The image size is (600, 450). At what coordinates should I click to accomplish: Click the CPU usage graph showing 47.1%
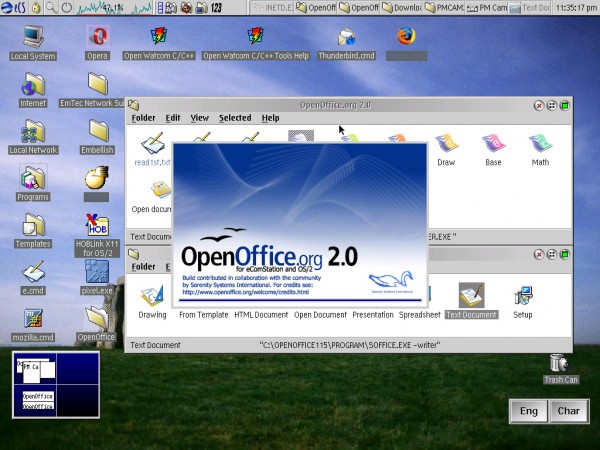(114, 8)
